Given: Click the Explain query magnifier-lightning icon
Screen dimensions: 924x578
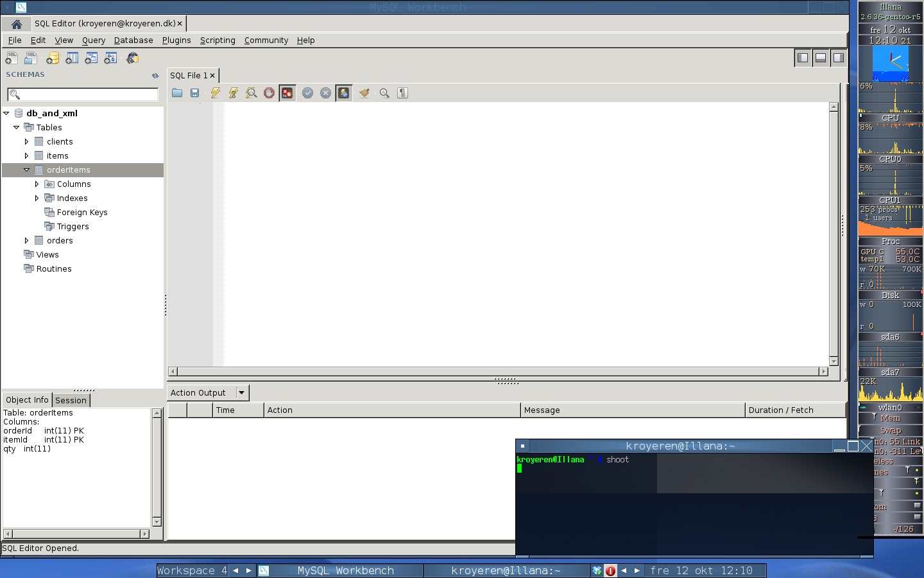Looking at the screenshot, I should (x=252, y=93).
